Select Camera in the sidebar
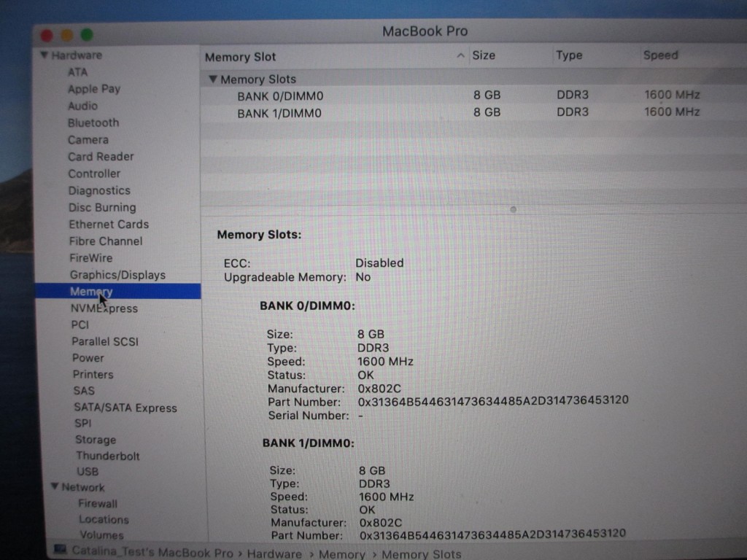This screenshot has height=560, width=747. [88, 140]
